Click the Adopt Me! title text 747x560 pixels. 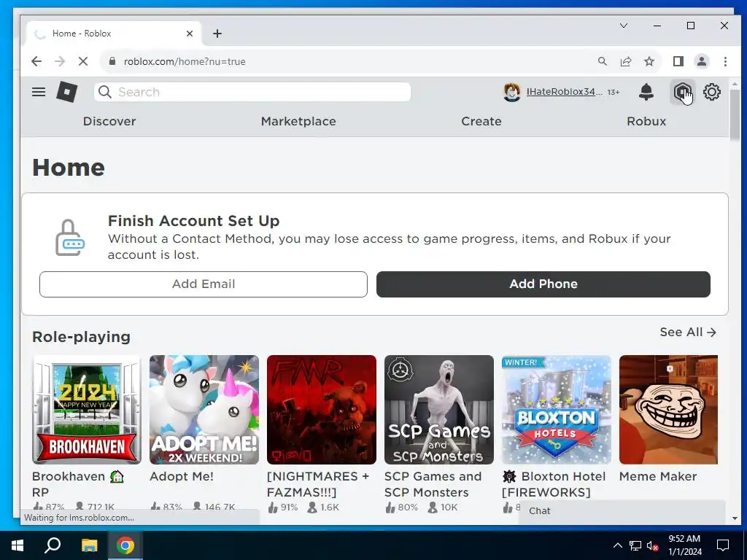click(182, 476)
